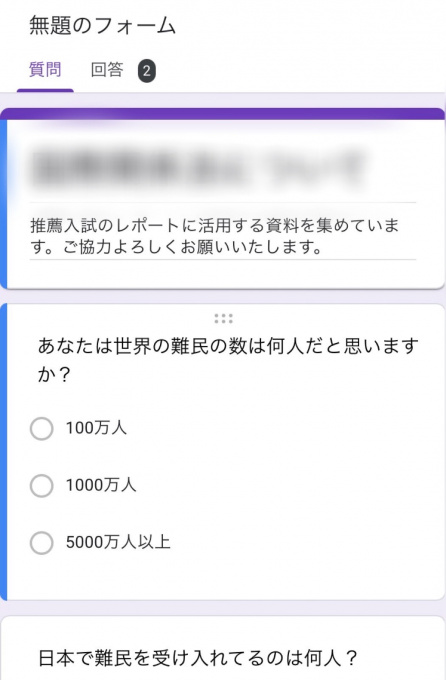Click the blue edge of the title card
The image size is (446, 680).
[x=3, y=204]
